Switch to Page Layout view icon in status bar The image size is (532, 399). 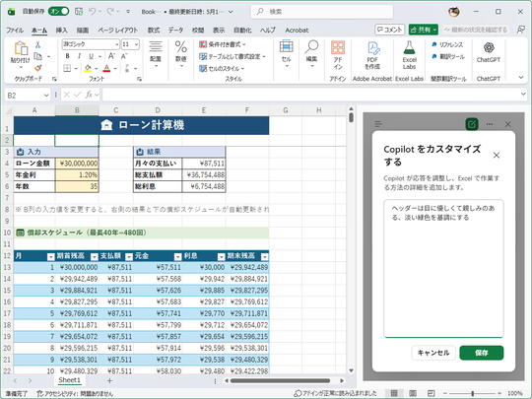[x=413, y=393]
